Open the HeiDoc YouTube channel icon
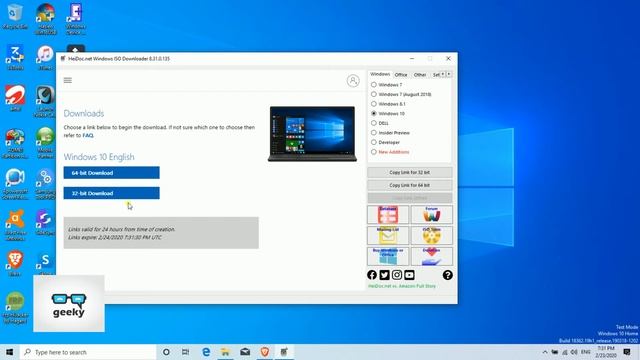This screenshot has width=640, height=360. pyautogui.click(x=409, y=275)
